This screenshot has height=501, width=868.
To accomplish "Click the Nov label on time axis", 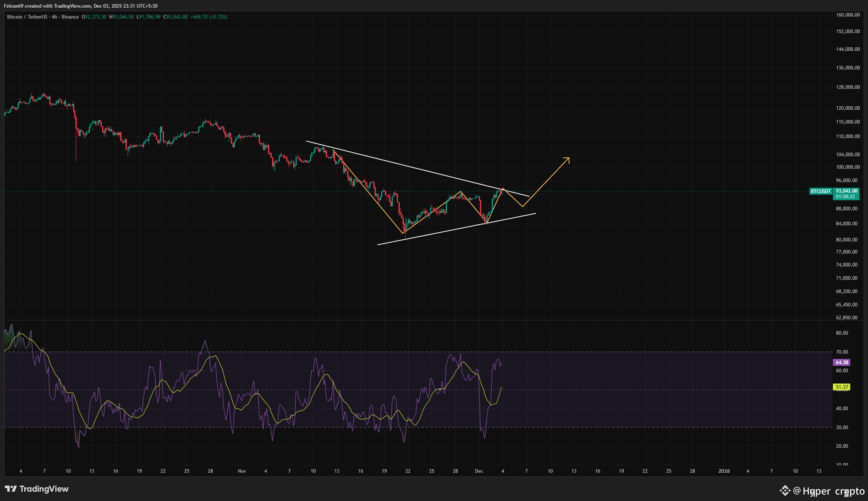I will [x=242, y=471].
